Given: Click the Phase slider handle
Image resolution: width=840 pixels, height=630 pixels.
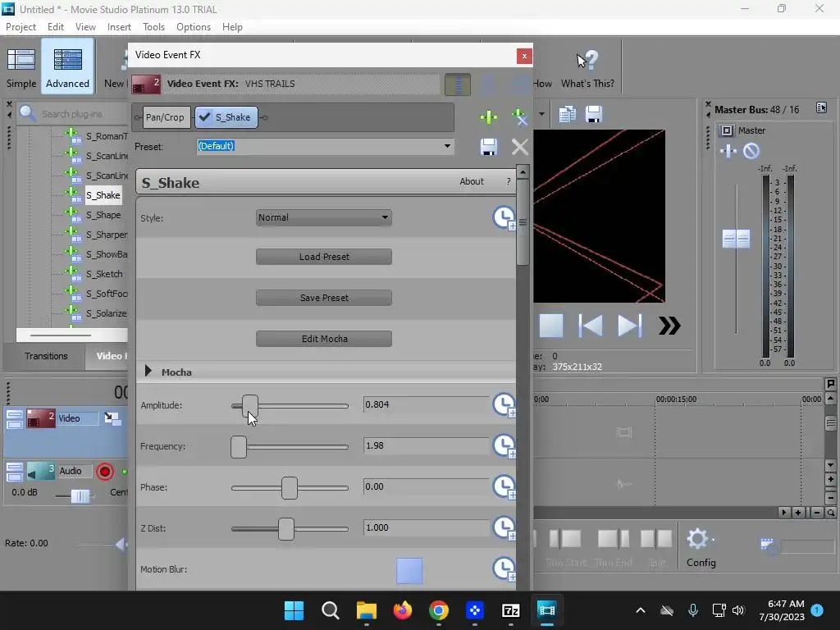Looking at the screenshot, I should pyautogui.click(x=290, y=487).
